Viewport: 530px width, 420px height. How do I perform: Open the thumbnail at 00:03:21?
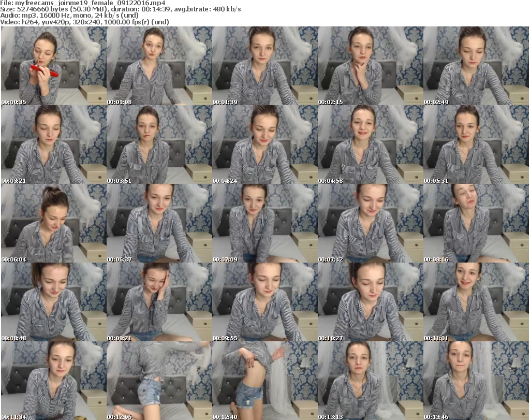54,144
